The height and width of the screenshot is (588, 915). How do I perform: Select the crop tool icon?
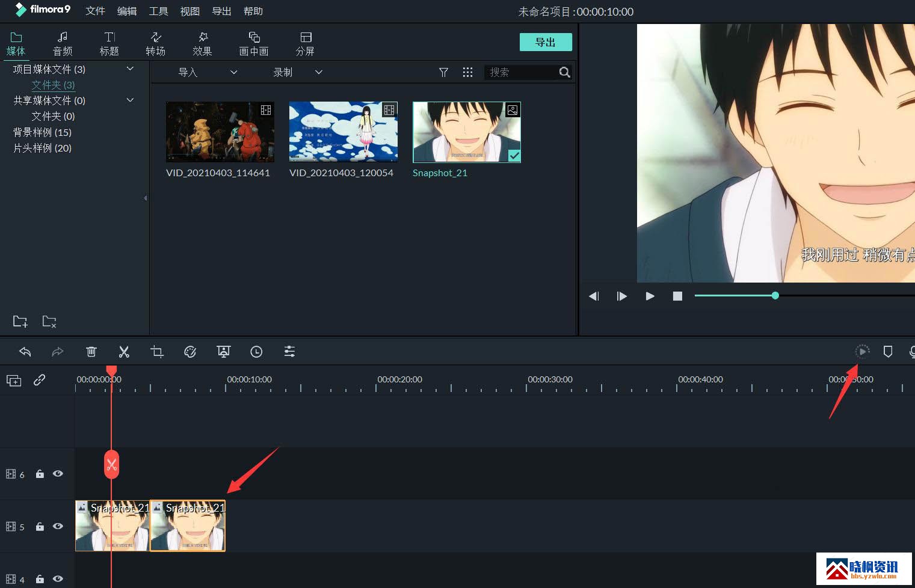pyautogui.click(x=157, y=352)
